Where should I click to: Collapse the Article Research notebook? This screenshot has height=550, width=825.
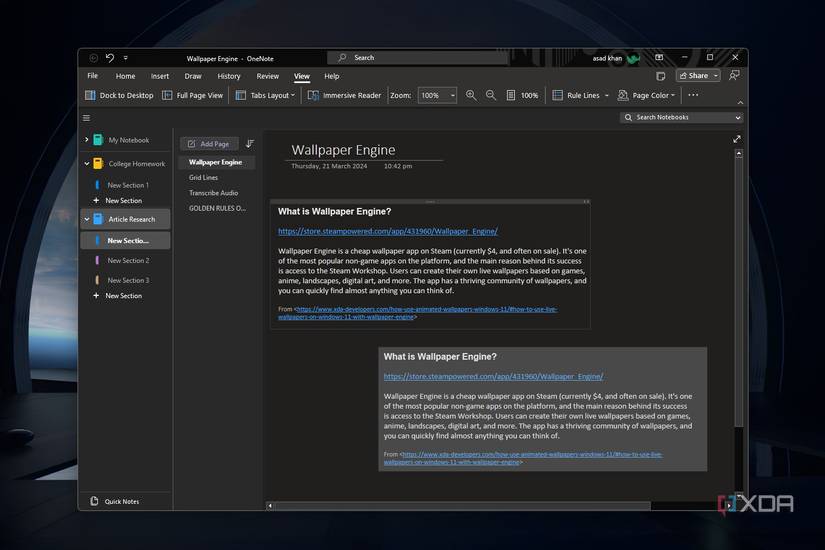86,219
